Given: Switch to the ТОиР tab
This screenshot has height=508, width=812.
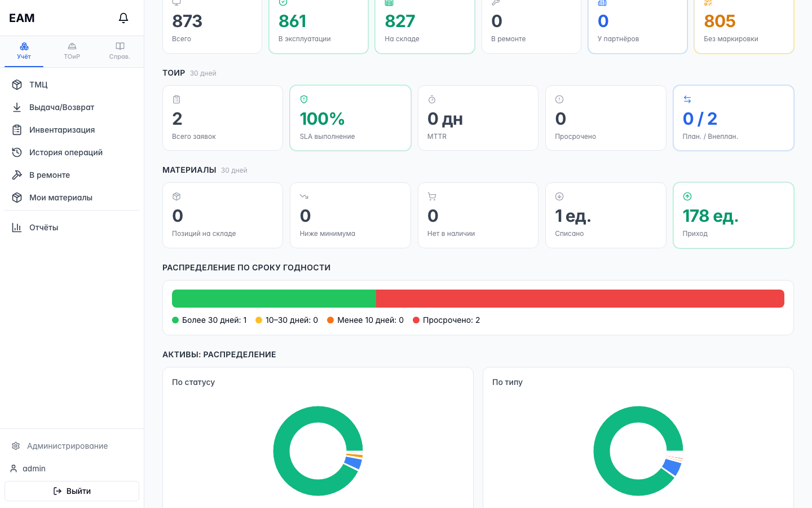Looking at the screenshot, I should [72, 51].
